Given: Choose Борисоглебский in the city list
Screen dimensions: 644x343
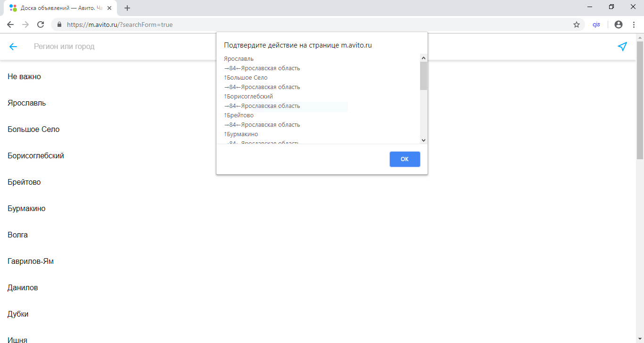Looking at the screenshot, I should (x=36, y=155).
